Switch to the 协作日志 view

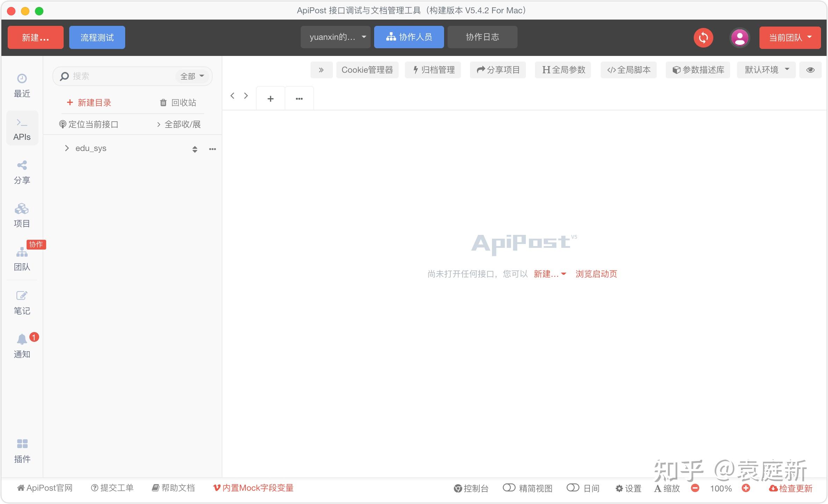482,37
